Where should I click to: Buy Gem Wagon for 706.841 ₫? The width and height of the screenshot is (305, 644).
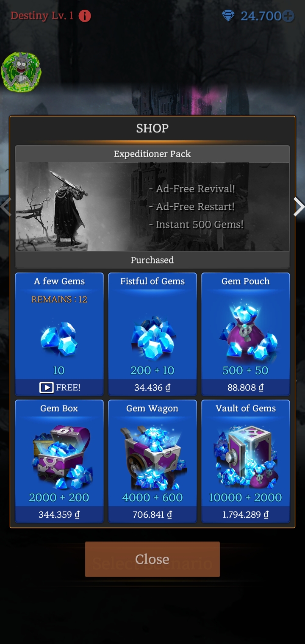152,514
